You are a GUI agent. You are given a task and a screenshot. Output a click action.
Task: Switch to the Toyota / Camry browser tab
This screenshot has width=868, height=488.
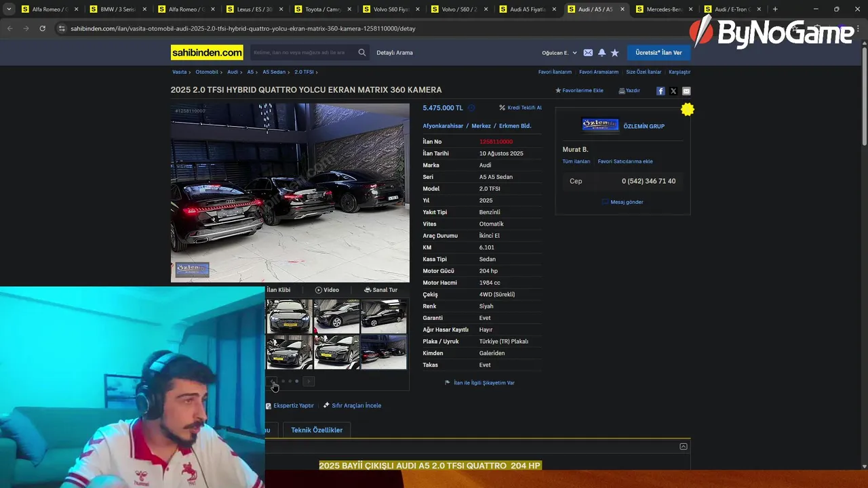pyautogui.click(x=323, y=9)
